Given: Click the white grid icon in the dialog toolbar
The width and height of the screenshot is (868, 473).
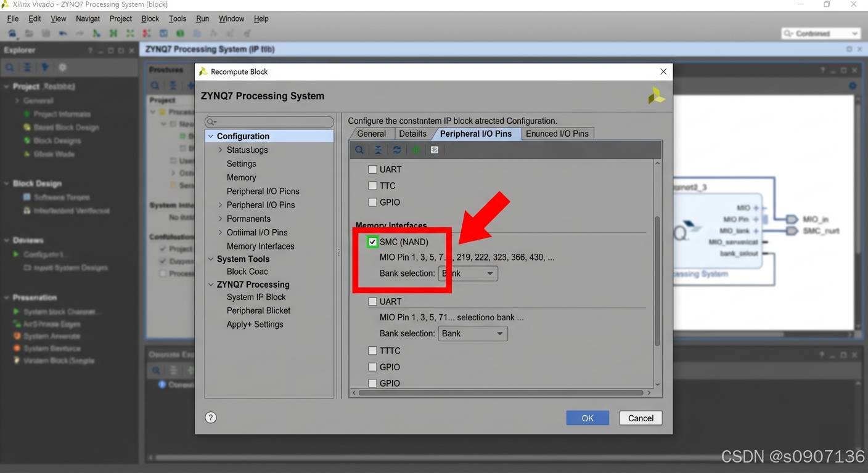Looking at the screenshot, I should pos(435,150).
